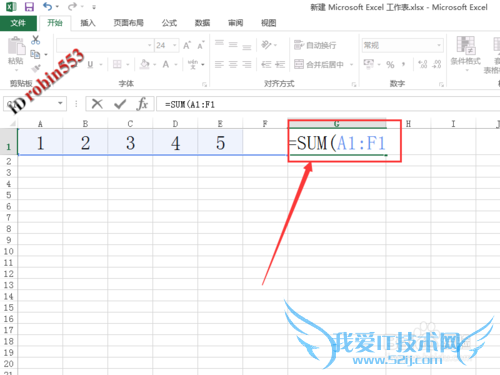Open the 对齐方式 group dialog launcher

(x=354, y=85)
